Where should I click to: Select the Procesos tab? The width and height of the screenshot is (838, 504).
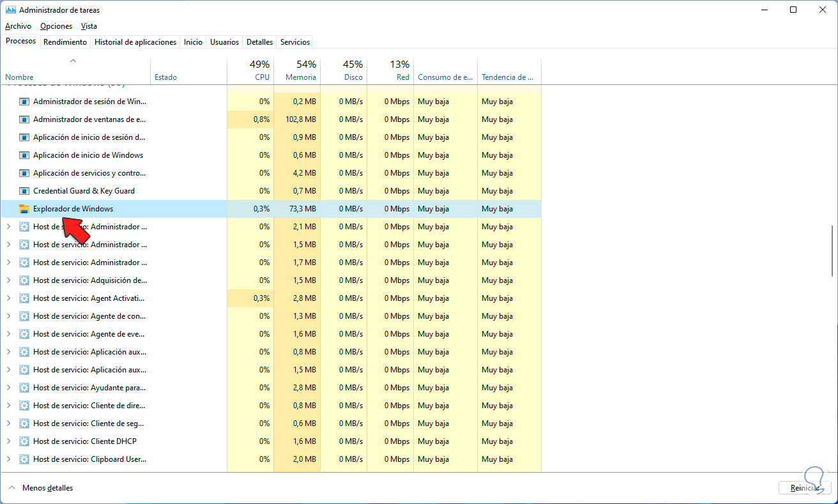click(21, 42)
